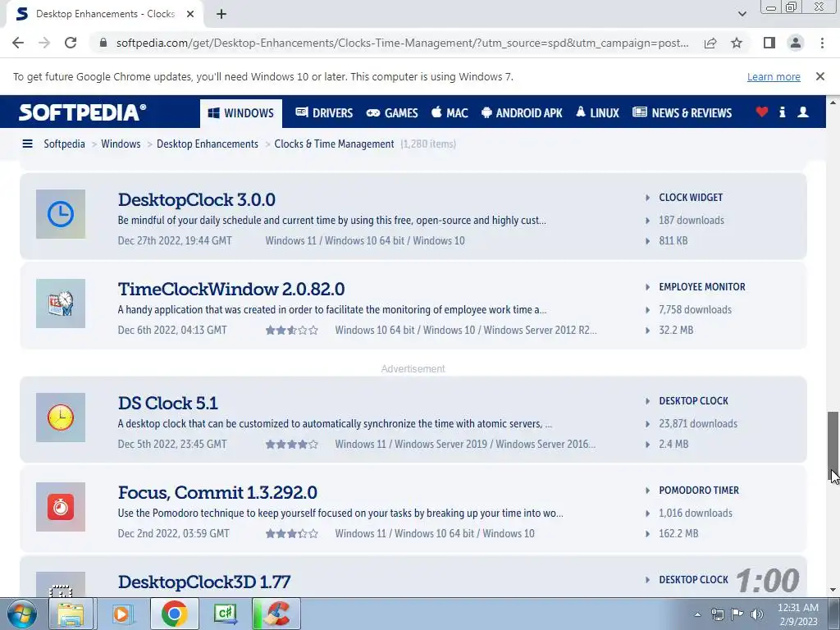The width and height of the screenshot is (840, 630).
Task: Go to Desktop Enhancements breadcrumb
Action: tap(208, 144)
